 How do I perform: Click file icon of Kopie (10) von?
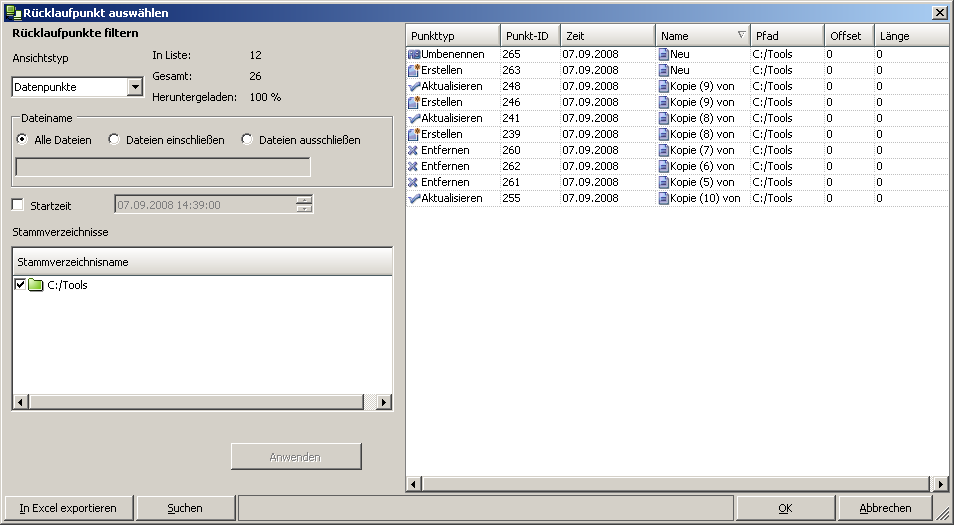coord(664,198)
